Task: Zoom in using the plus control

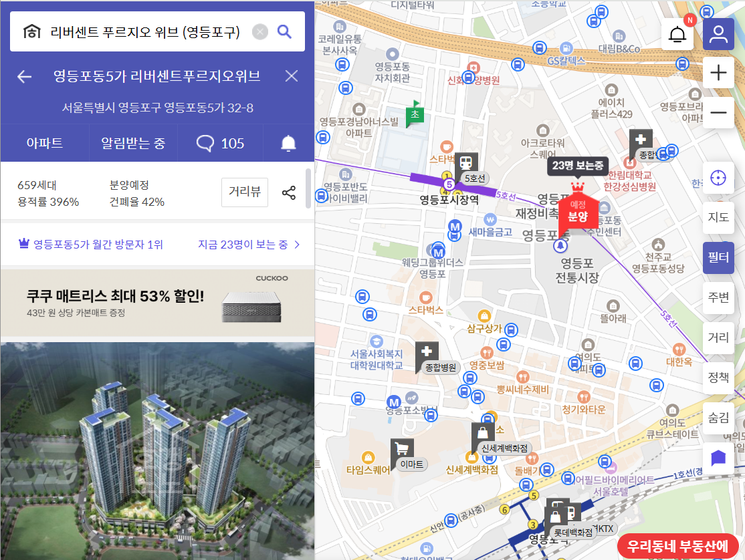Action: [x=719, y=74]
